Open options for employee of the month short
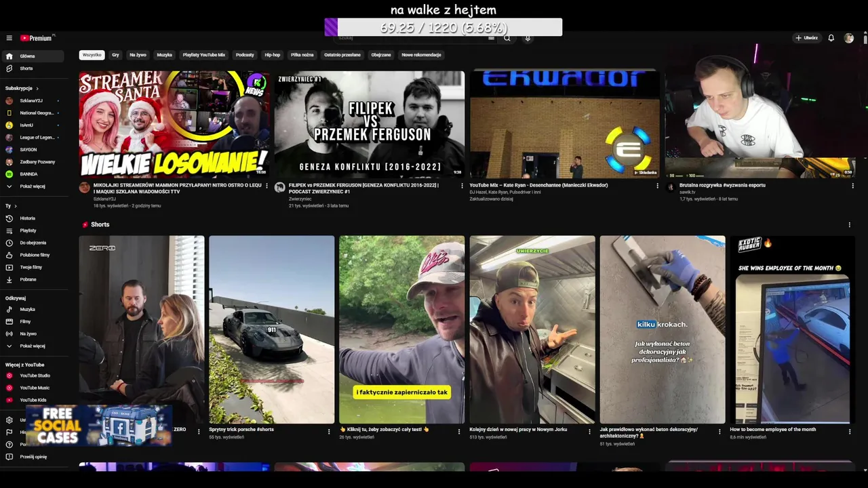868x488 pixels. tap(850, 431)
